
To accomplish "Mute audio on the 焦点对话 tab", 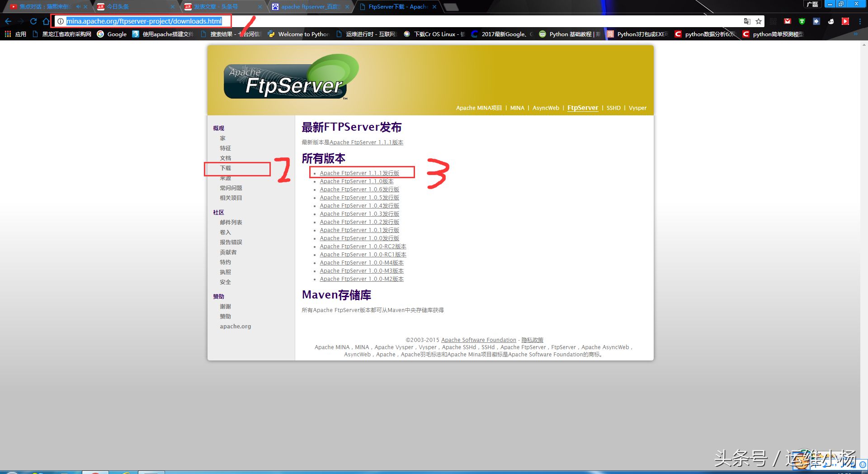I will pos(78,7).
